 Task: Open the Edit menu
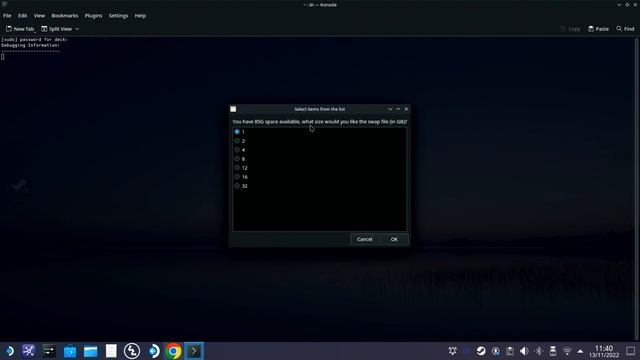[22, 16]
